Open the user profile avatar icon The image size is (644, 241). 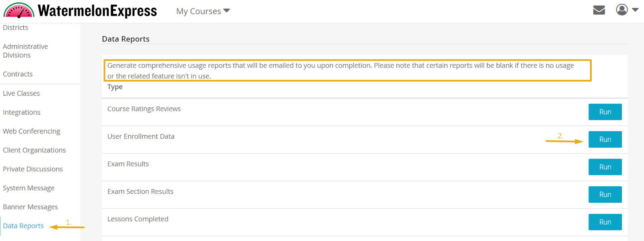622,10
